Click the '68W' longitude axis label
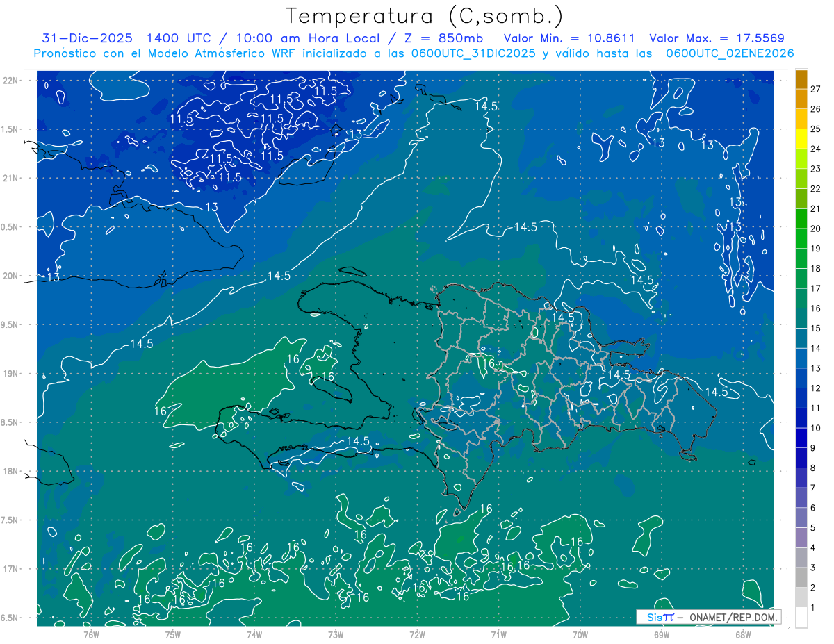This screenshot has width=834, height=644. point(743,634)
